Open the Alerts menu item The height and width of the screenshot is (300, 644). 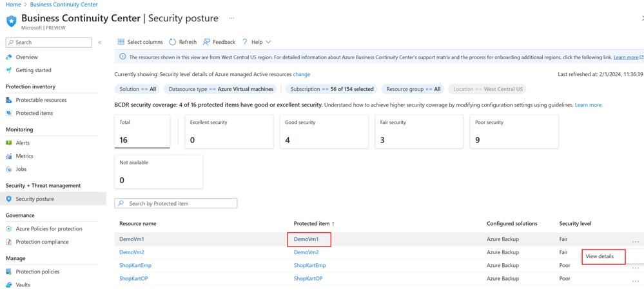pos(23,143)
